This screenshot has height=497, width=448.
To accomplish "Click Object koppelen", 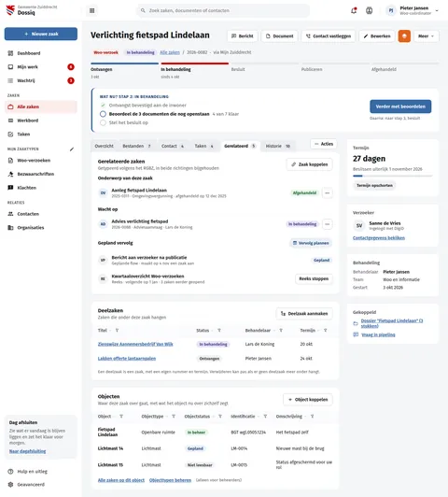I will [308, 400].
